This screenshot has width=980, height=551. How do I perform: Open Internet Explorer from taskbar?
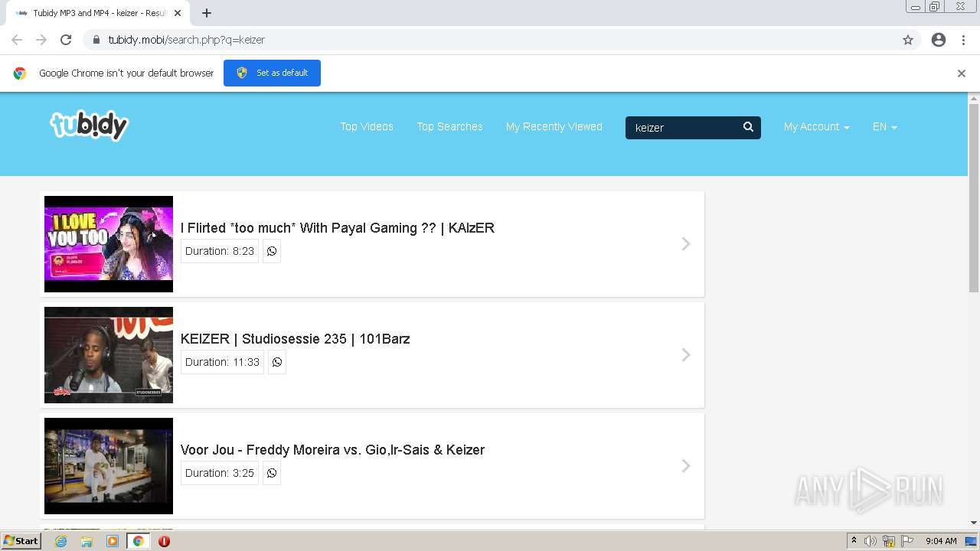click(x=61, y=541)
